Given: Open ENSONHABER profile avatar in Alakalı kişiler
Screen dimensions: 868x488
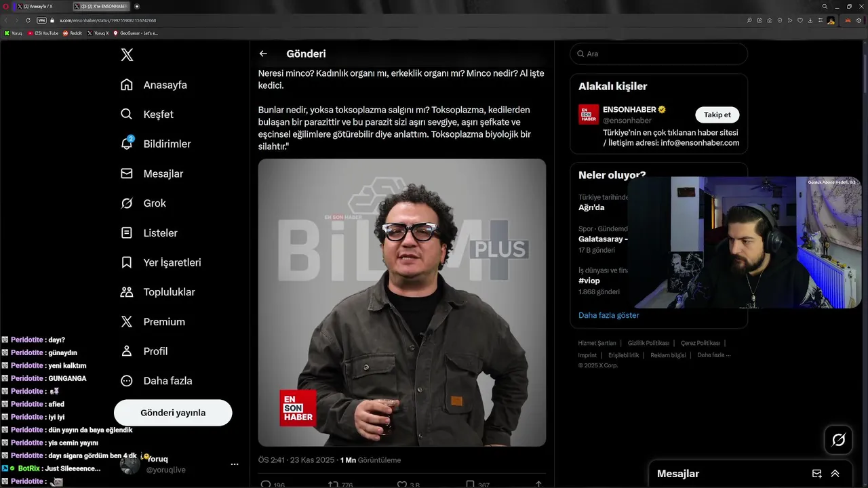Looking at the screenshot, I should pyautogui.click(x=589, y=115).
